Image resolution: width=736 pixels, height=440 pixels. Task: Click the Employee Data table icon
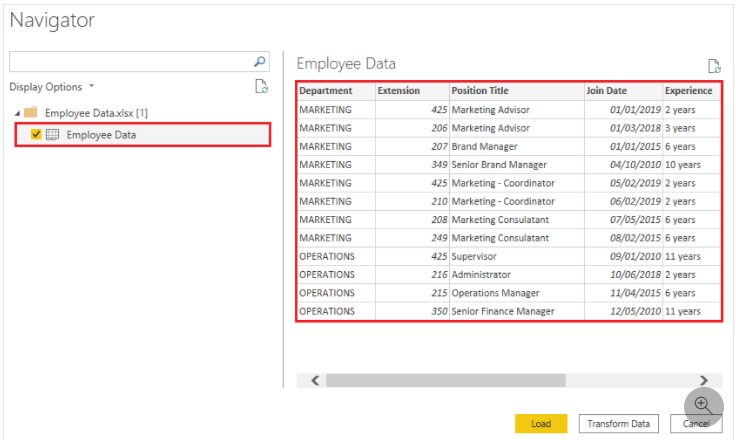tap(52, 135)
